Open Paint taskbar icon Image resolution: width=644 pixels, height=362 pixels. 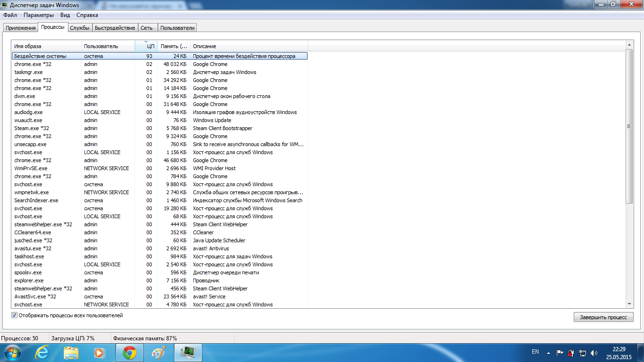[x=159, y=353]
